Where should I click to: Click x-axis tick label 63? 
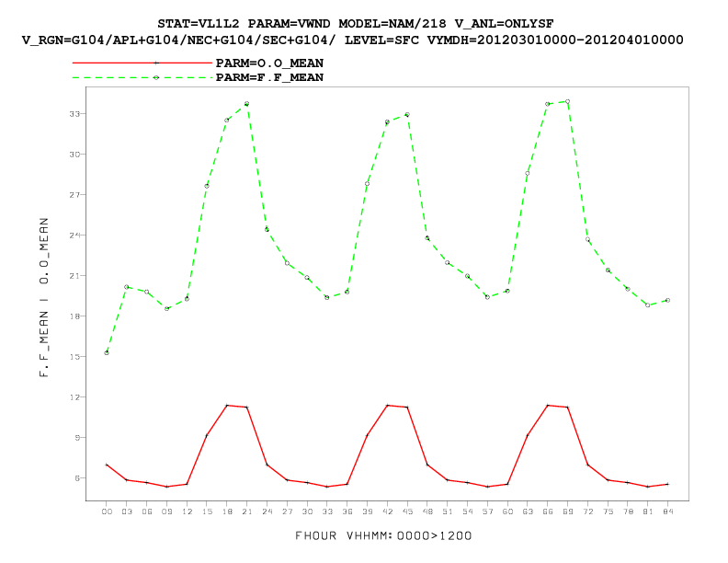coord(528,511)
